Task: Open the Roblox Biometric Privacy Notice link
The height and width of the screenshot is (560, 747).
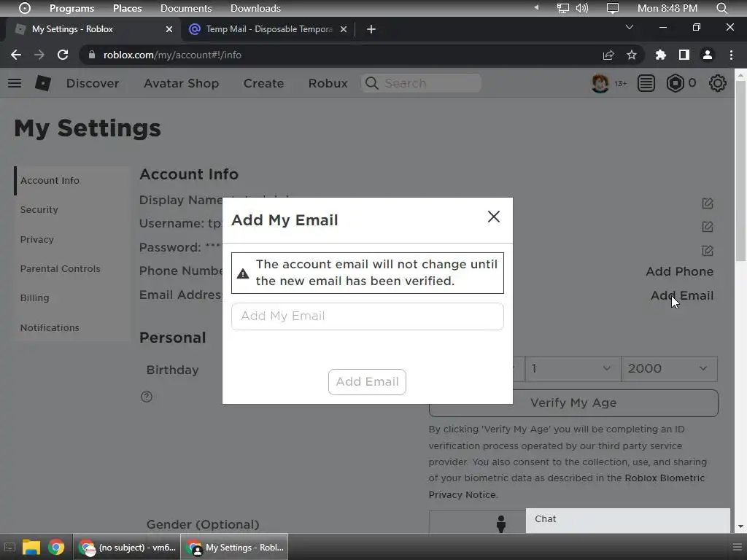Action: 566,486
